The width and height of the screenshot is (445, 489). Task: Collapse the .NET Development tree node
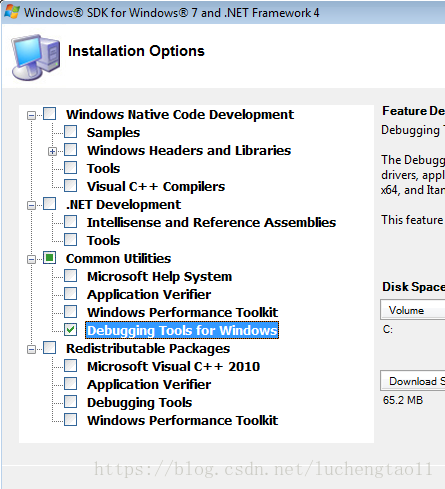pyautogui.click(x=31, y=206)
